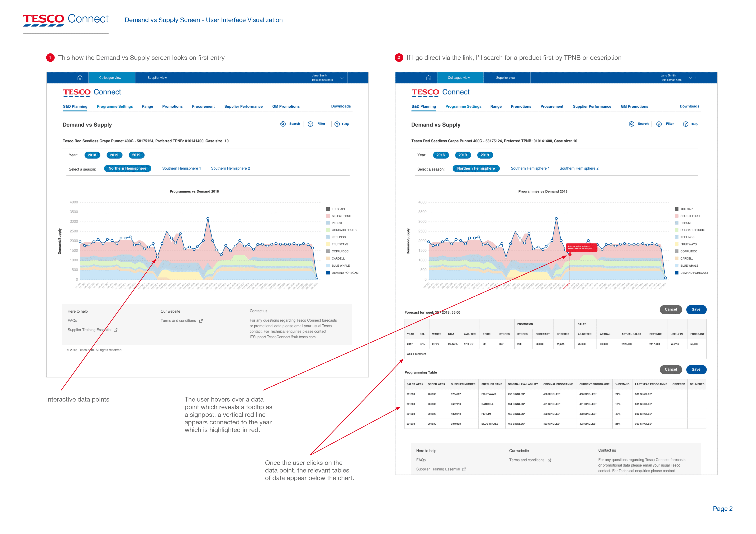Click the Help question mark icon in right screen
756x534 pixels.
pyautogui.click(x=686, y=124)
